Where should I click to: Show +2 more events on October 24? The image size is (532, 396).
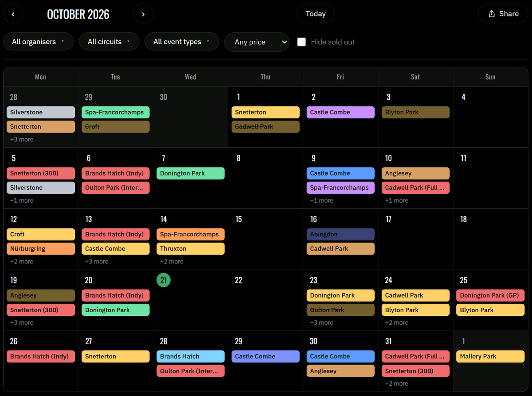(x=396, y=322)
